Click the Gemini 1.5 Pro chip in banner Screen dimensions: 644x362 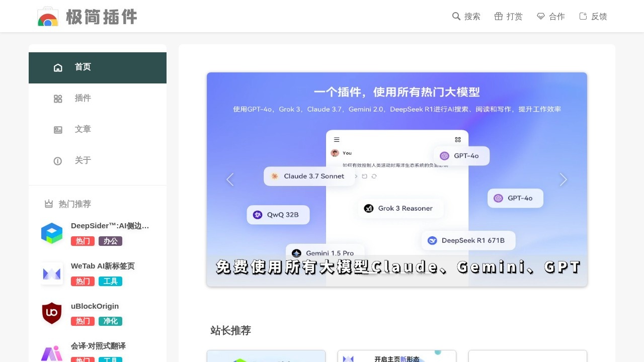(x=325, y=253)
